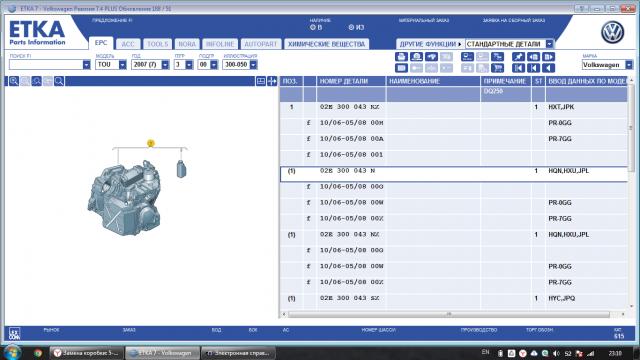Viewport: 640px width, 360px height.
Task: Select part row 02E 300 043 SX
Action: pyautogui.click(x=454, y=298)
